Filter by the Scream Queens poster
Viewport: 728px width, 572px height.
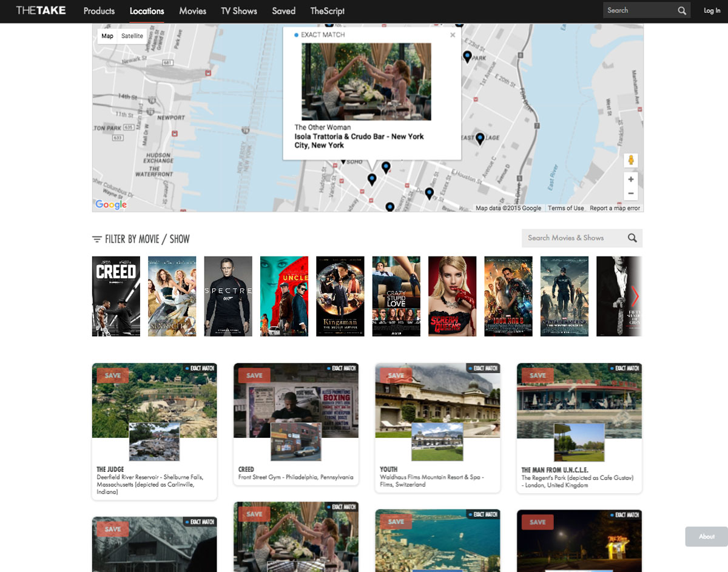click(452, 296)
